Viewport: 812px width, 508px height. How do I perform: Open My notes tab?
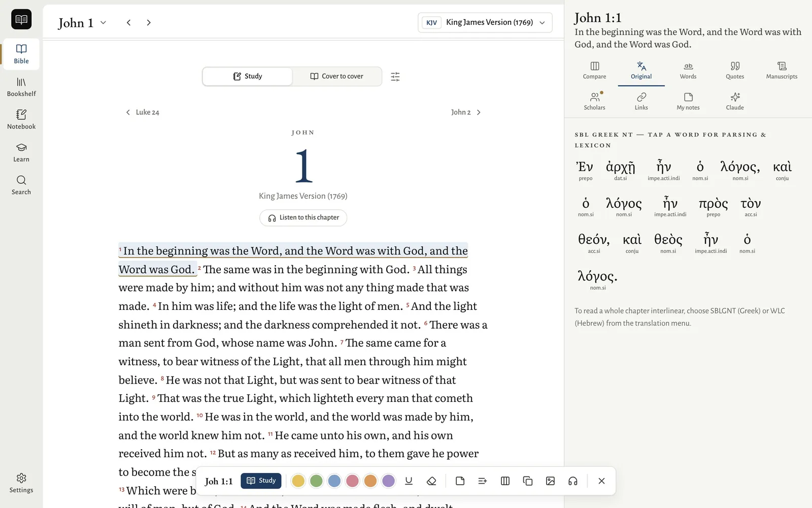[x=688, y=101]
